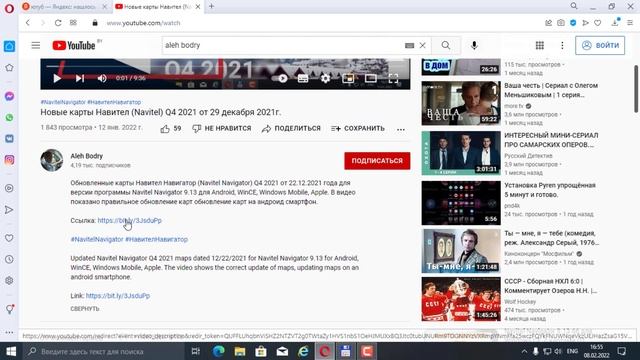Click in the YouTube search field
Image resolution: width=640 pixels, height=360 pixels.
(x=282, y=45)
